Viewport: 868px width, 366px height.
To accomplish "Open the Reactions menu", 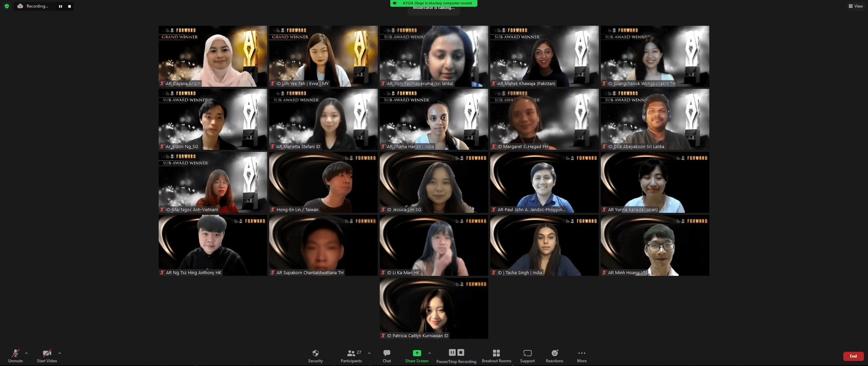I will click(554, 356).
